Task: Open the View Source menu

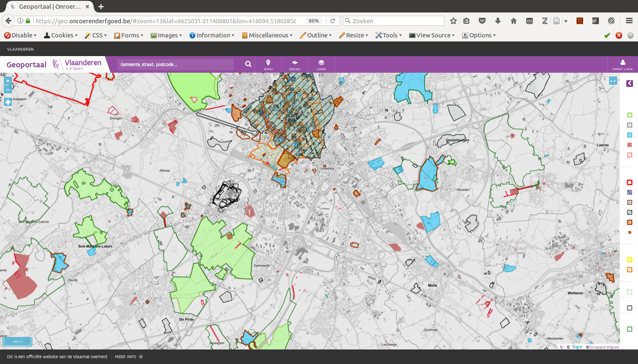Action: coord(432,35)
